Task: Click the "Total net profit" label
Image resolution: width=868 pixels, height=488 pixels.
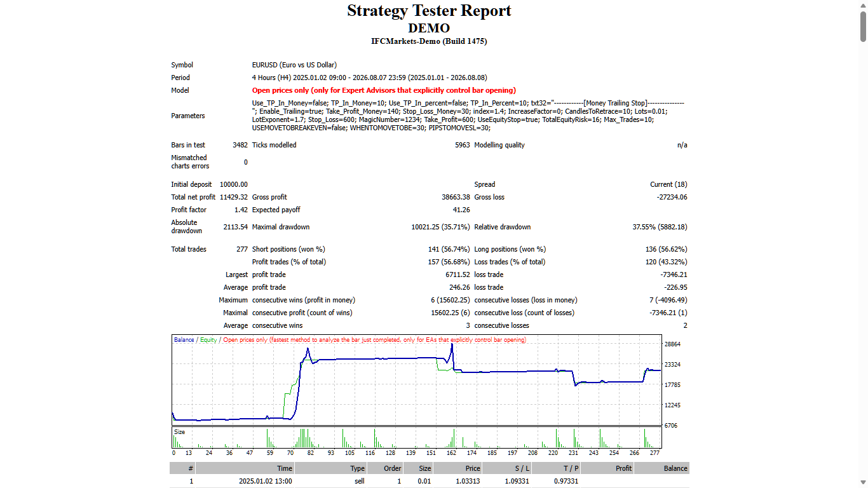Action: [x=193, y=197]
